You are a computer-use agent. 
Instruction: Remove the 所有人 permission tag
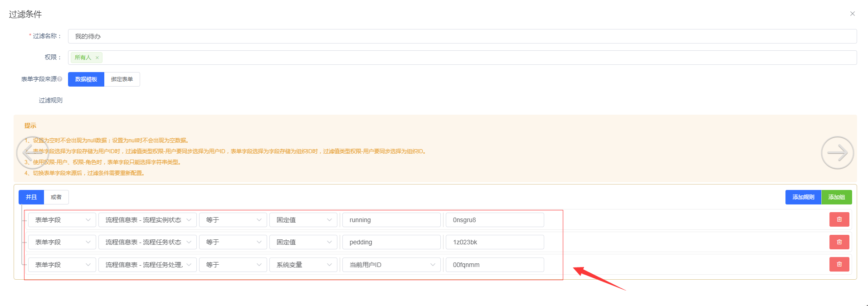pyautogui.click(x=97, y=58)
